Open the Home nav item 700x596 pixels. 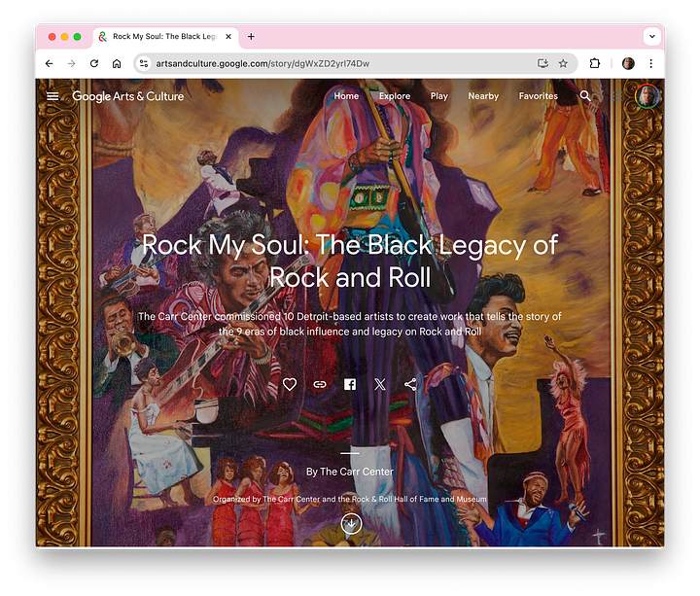(346, 96)
